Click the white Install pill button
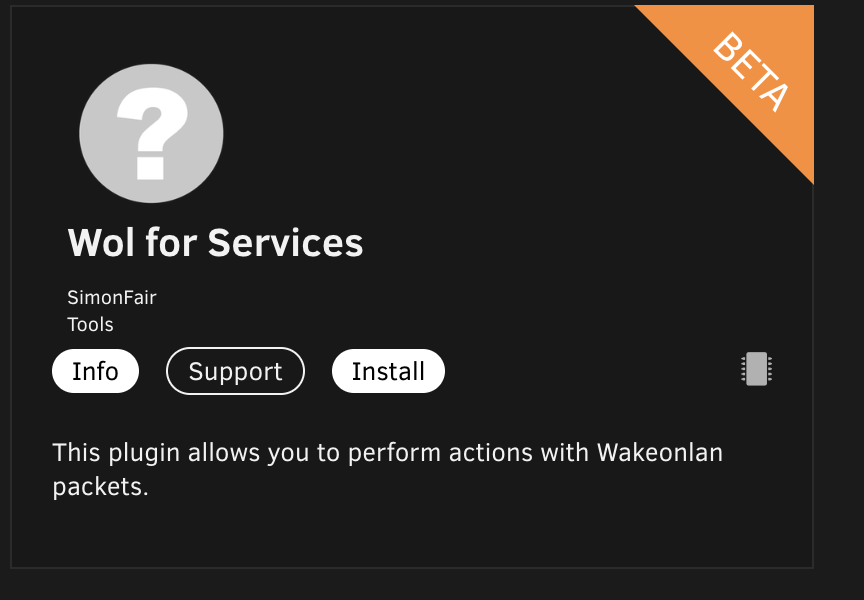Image resolution: width=864 pixels, height=600 pixels. click(x=388, y=371)
